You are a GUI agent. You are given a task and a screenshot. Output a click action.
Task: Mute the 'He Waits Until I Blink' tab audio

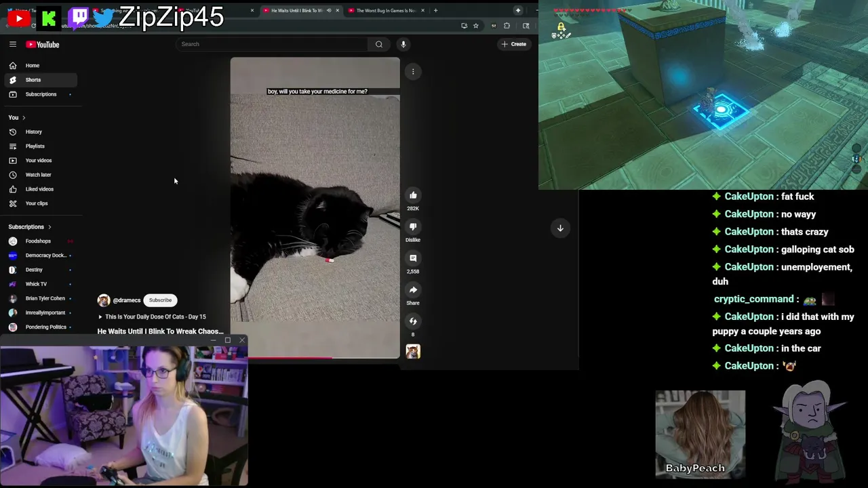click(x=329, y=10)
